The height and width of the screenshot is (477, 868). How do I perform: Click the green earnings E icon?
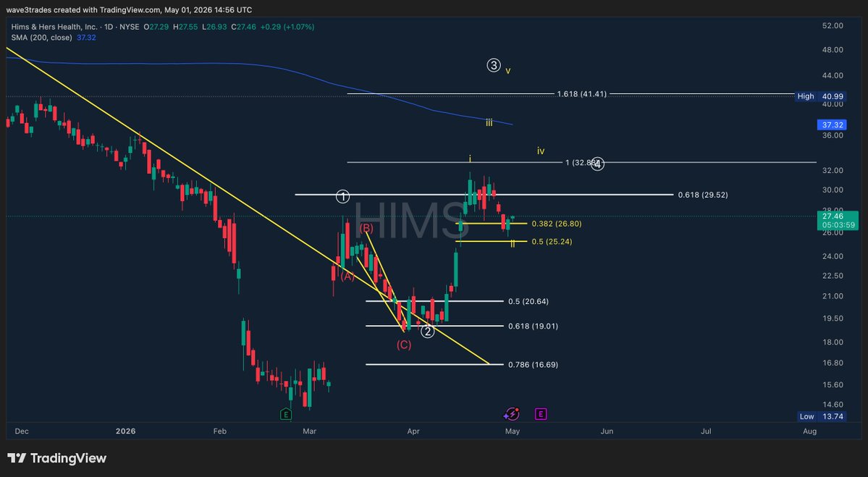(x=286, y=414)
